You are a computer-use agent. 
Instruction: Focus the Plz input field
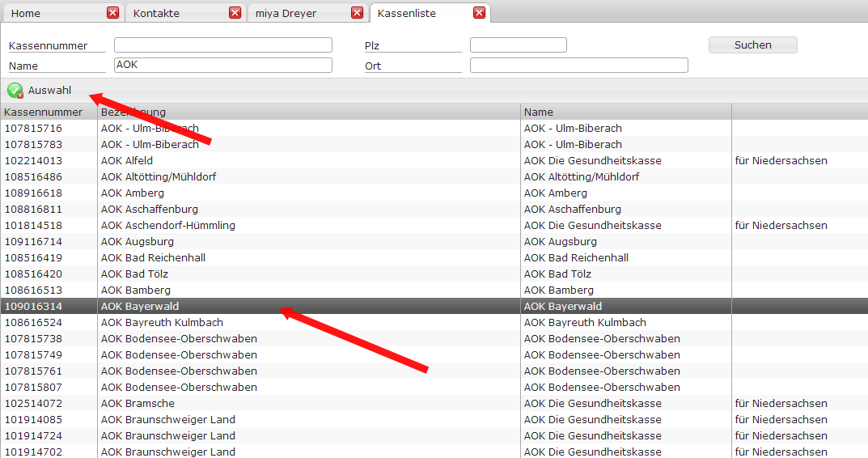519,45
